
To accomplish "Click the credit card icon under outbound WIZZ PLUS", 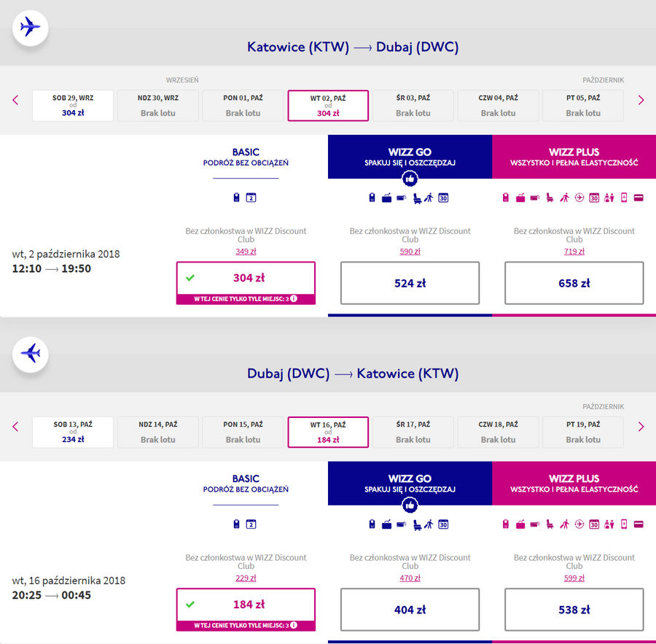I will pos(639,198).
